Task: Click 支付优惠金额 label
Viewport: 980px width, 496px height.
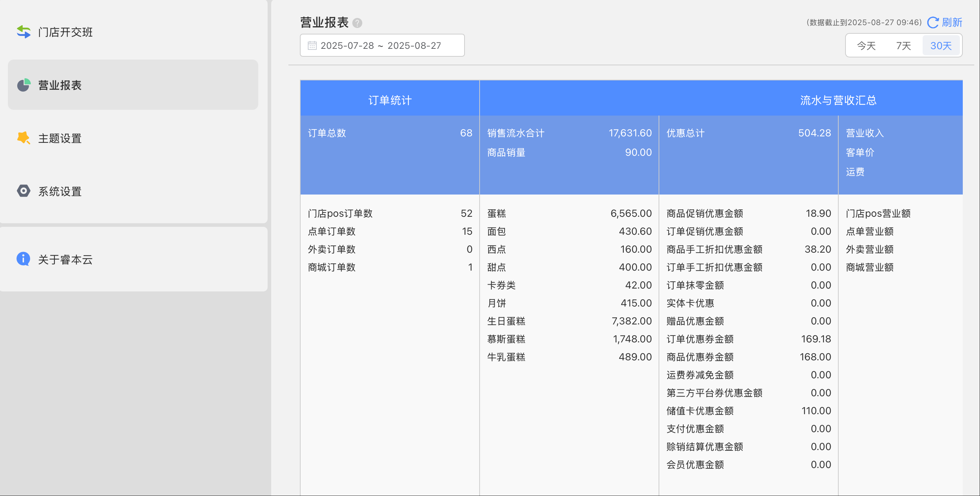Action: coord(695,428)
